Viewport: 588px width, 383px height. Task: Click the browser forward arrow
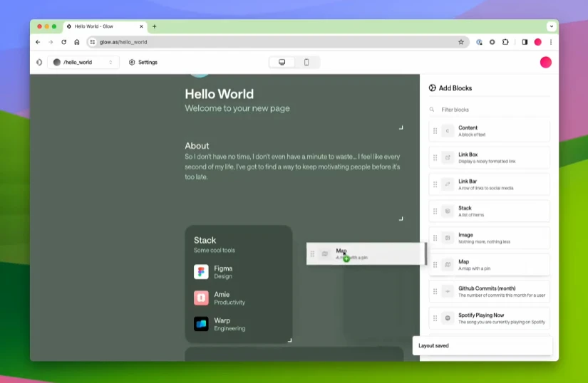click(51, 42)
